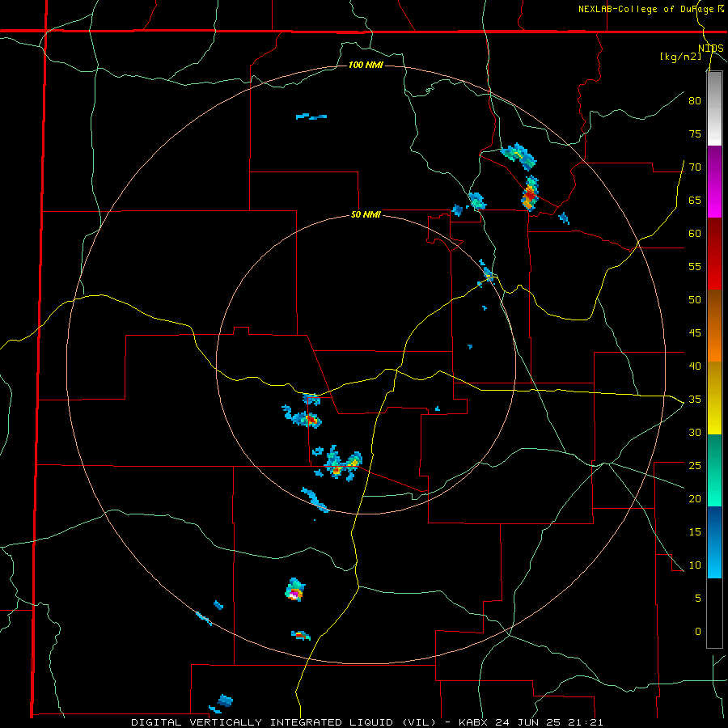This screenshot has width=728, height=728.
Task: Click the 25 value on color scale
Action: coord(695,465)
